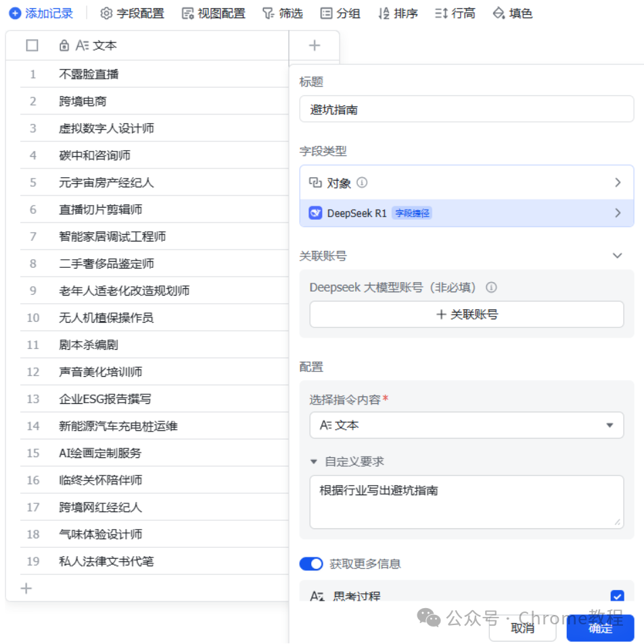644x644 pixels.
Task: Click the 字段捷径 tag badge
Action: pos(412,212)
